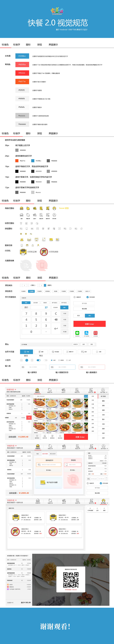
Task: Click the blue filled circle control in 小控件
Action: point(27,360)
